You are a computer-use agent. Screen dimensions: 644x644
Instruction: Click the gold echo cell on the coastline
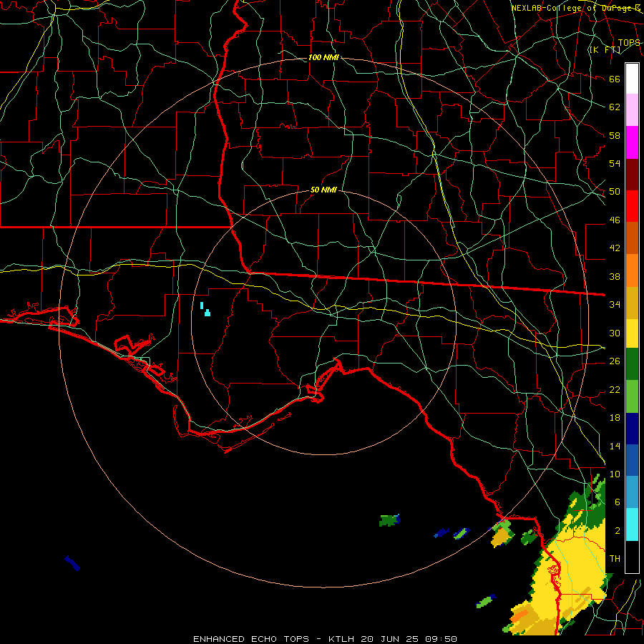click(501, 536)
